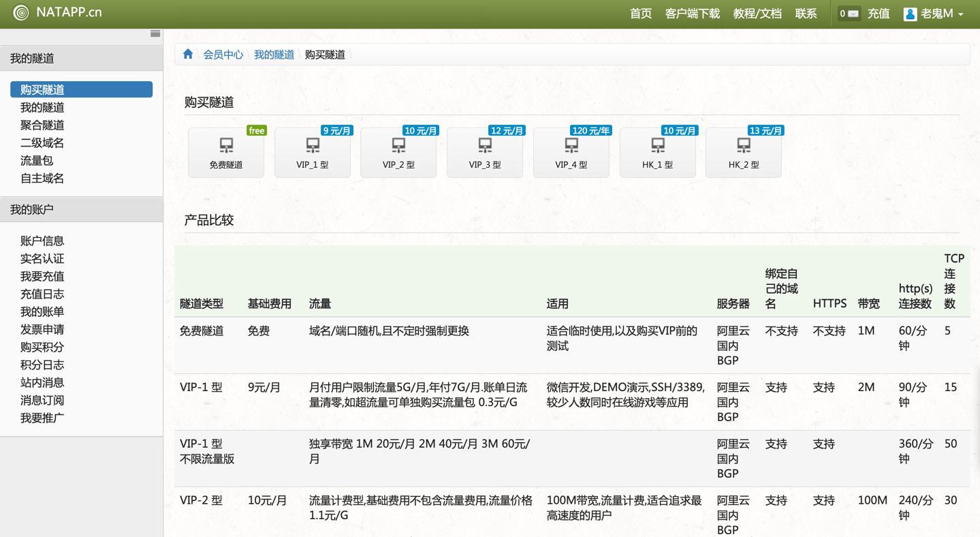The width and height of the screenshot is (980, 537).
Task: Collapse the sidebar with the toggle icon
Action: [155, 33]
